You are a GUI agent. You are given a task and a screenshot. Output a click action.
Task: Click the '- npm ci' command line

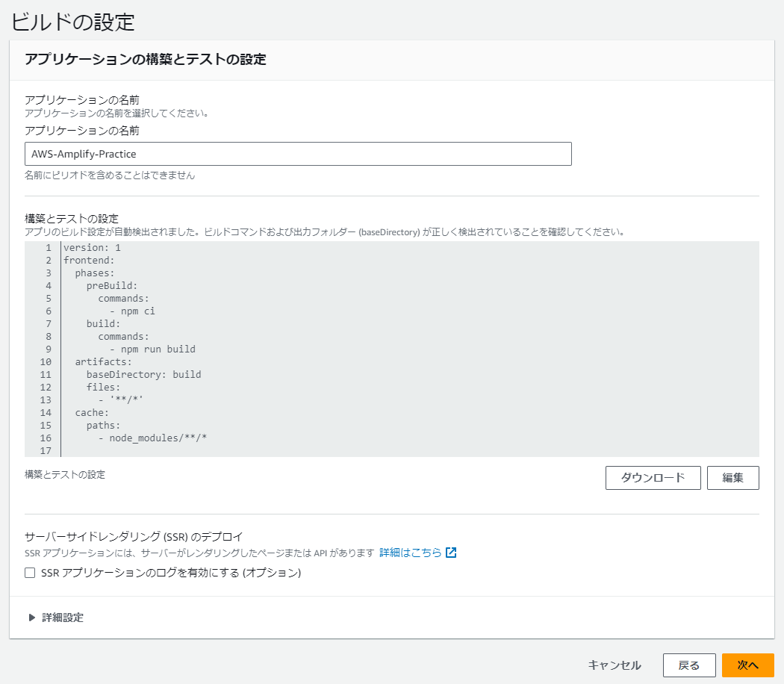132,311
